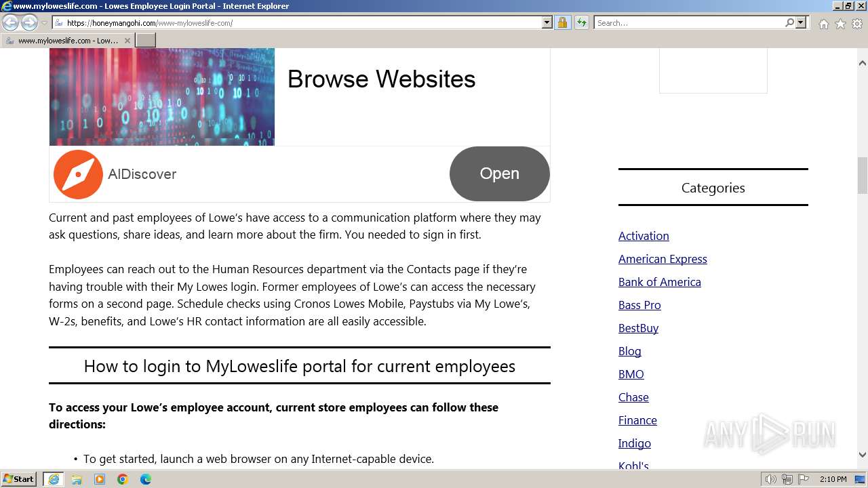868x488 pixels.
Task: Click the Open ad button
Action: pos(499,174)
